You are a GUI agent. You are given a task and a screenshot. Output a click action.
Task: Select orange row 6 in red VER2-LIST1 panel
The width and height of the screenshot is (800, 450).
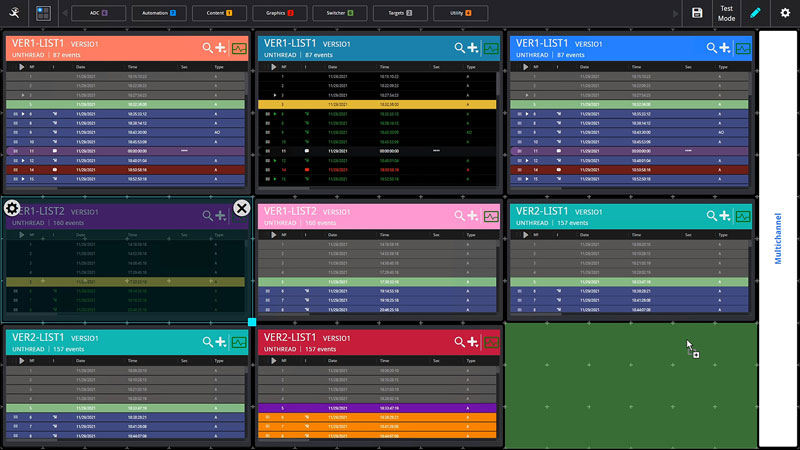[x=377, y=417]
